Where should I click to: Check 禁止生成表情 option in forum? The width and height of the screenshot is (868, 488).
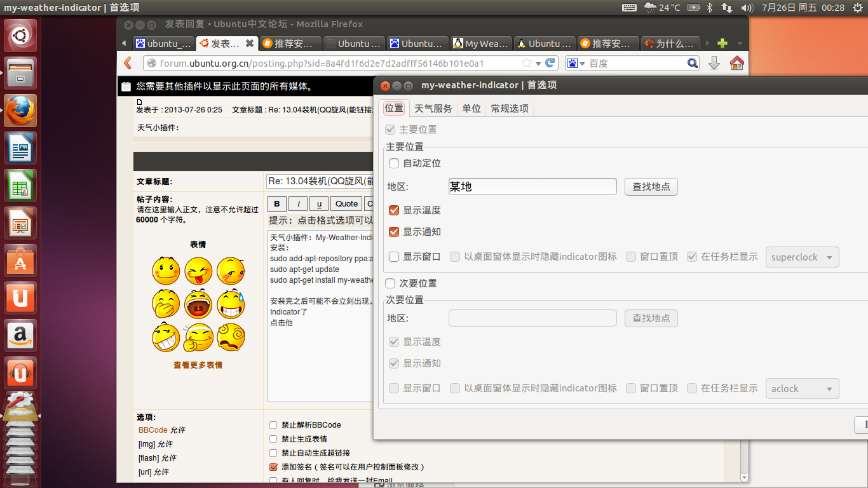pos(273,439)
